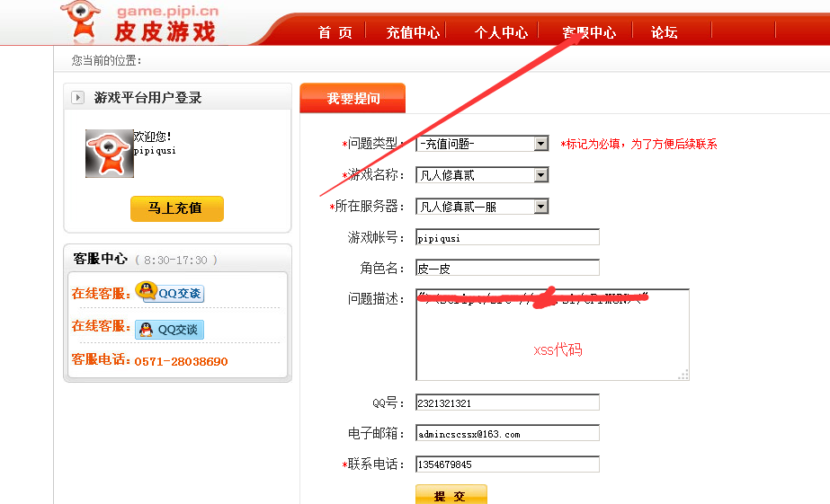Screen dimensions: 830x504
Task: Click the 电子邮箱 field label
Action: [376, 434]
